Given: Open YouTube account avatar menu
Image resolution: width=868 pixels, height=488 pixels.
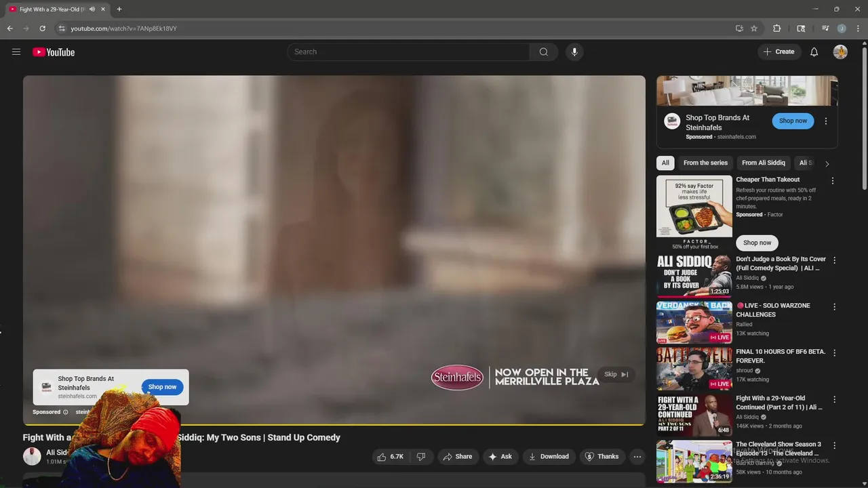Looking at the screenshot, I should pyautogui.click(x=840, y=52).
